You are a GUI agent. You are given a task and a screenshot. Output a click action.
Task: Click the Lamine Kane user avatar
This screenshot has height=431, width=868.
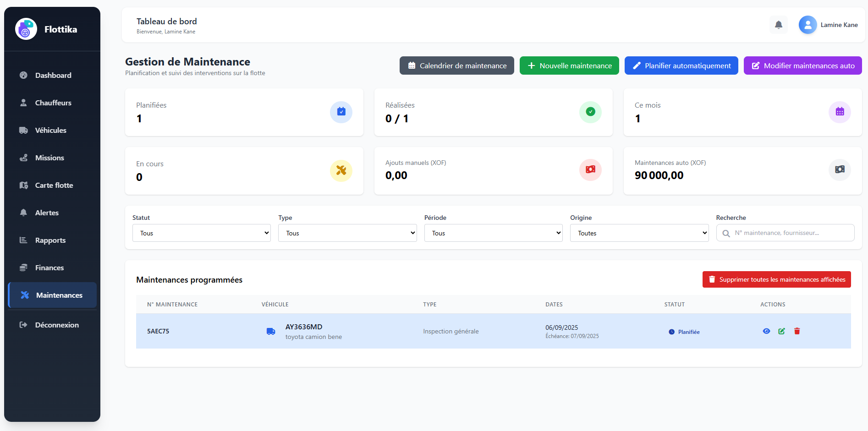click(x=808, y=25)
